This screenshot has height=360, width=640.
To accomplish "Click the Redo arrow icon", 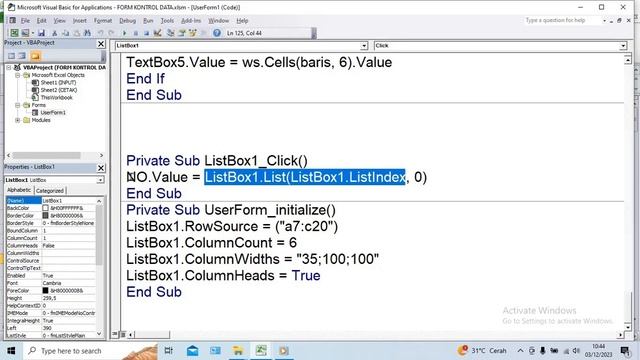I will pyautogui.click(x=111, y=33).
